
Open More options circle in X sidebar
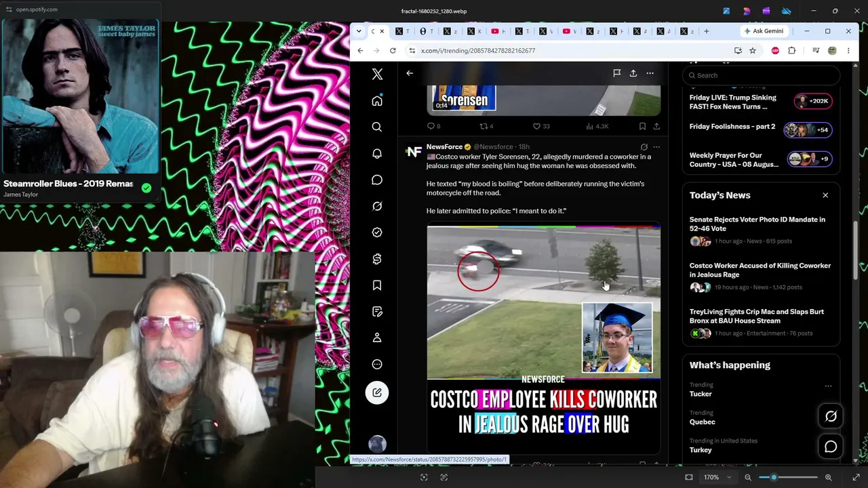click(377, 364)
